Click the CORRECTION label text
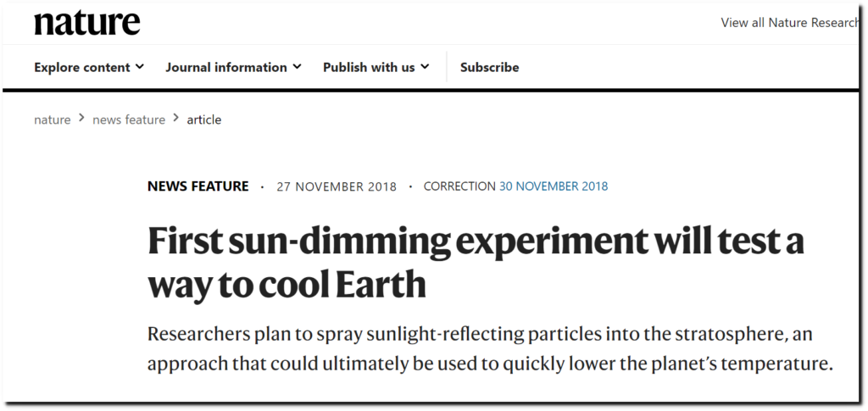Viewport: 868px width, 411px height. 459,186
